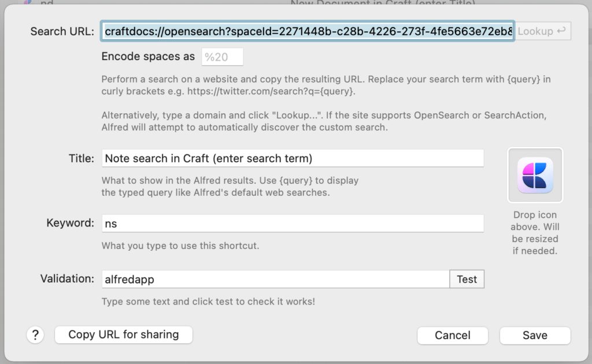Click the 'Keyword:' label
592x364 pixels.
tap(70, 223)
